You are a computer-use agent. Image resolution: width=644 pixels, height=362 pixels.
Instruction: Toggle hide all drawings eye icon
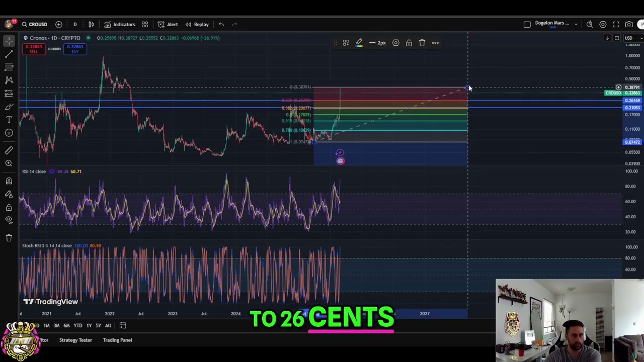9,220
